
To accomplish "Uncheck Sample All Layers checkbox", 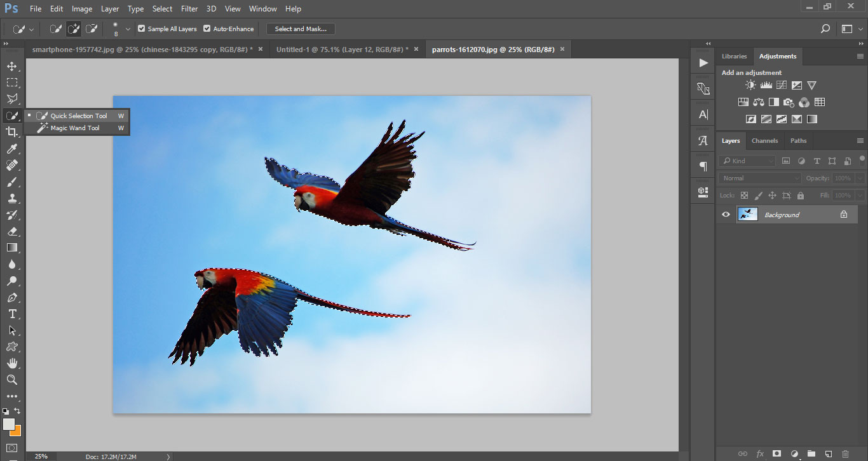I will coord(142,29).
